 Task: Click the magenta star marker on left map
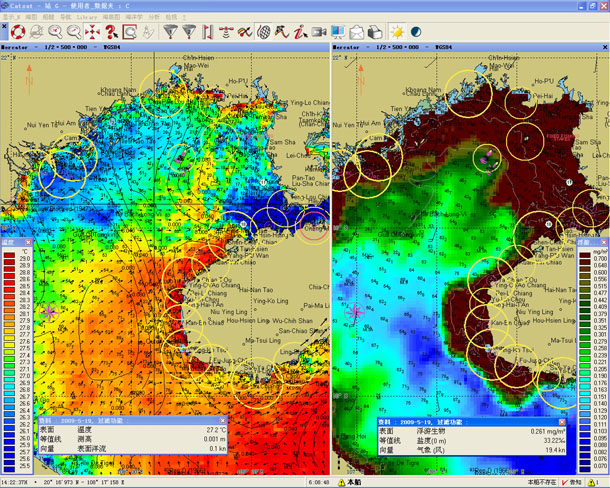tap(49, 311)
